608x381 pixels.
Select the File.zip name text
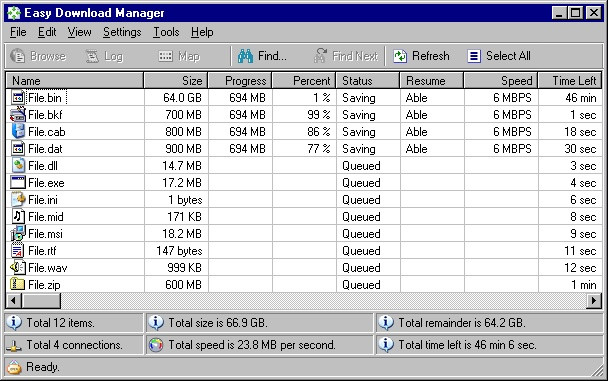coord(44,285)
